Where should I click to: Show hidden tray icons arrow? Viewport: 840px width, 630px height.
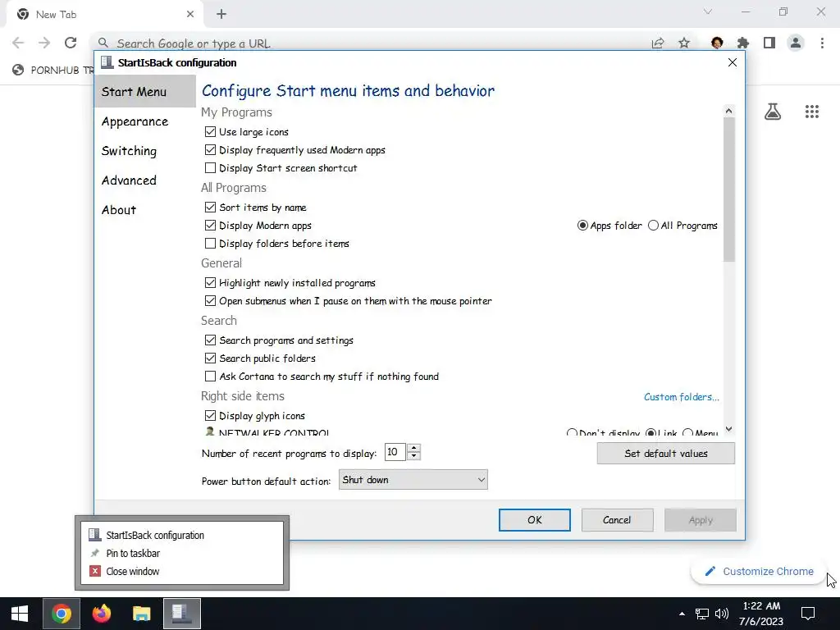point(682,614)
